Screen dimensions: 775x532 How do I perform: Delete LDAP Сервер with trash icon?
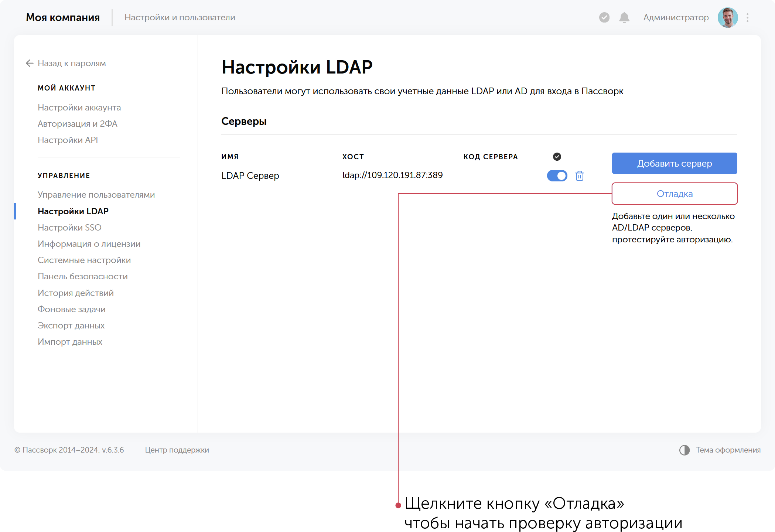coord(579,176)
